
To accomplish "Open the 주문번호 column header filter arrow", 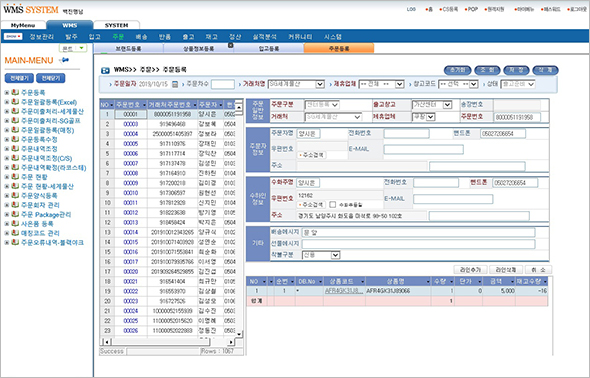I will pyautogui.click(x=144, y=105).
